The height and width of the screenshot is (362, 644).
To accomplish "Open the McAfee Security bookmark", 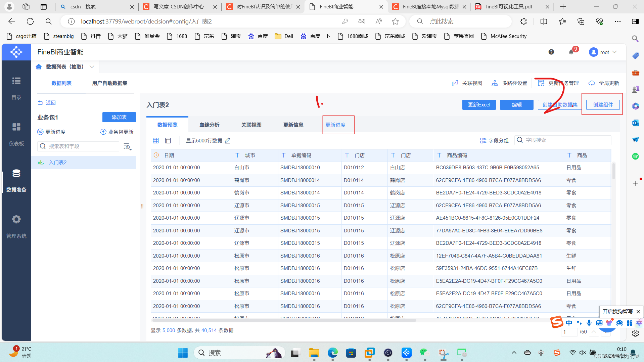I will tap(504, 36).
